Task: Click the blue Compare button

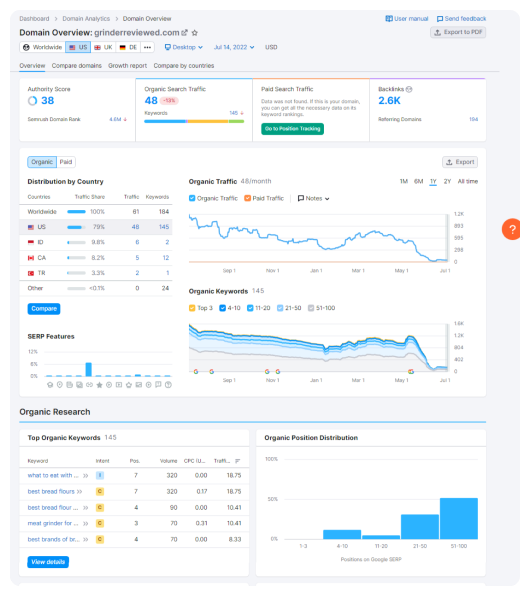Action: (x=44, y=309)
